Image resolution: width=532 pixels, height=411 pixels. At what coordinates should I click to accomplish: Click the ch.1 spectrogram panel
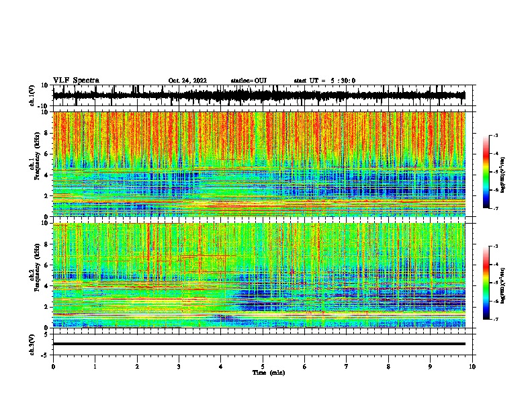(259, 164)
